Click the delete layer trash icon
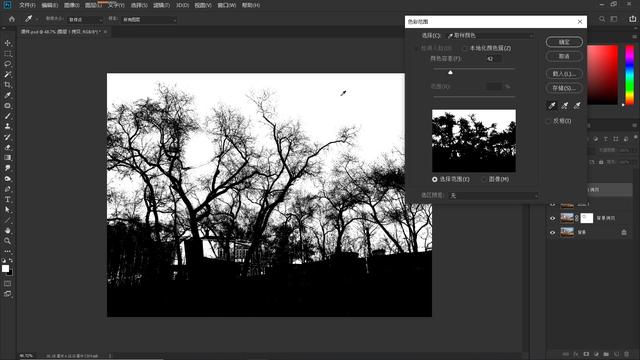This screenshot has height=360, width=640. pos(626,354)
